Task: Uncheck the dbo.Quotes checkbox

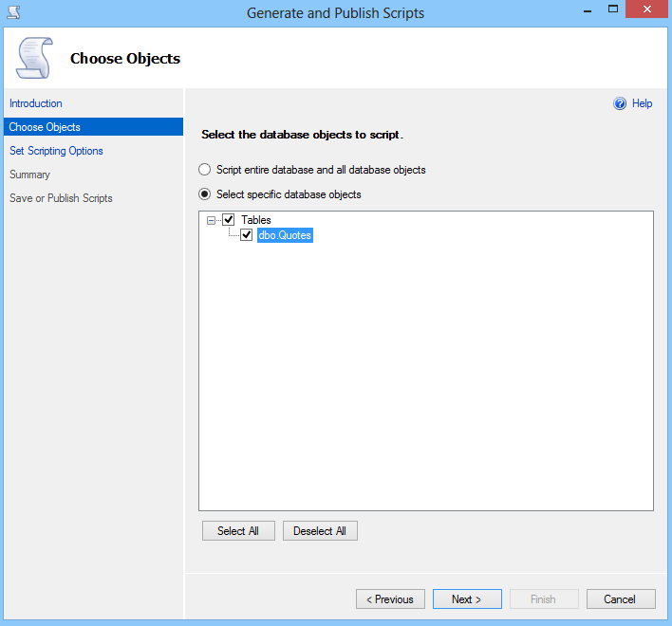Action: click(x=247, y=235)
